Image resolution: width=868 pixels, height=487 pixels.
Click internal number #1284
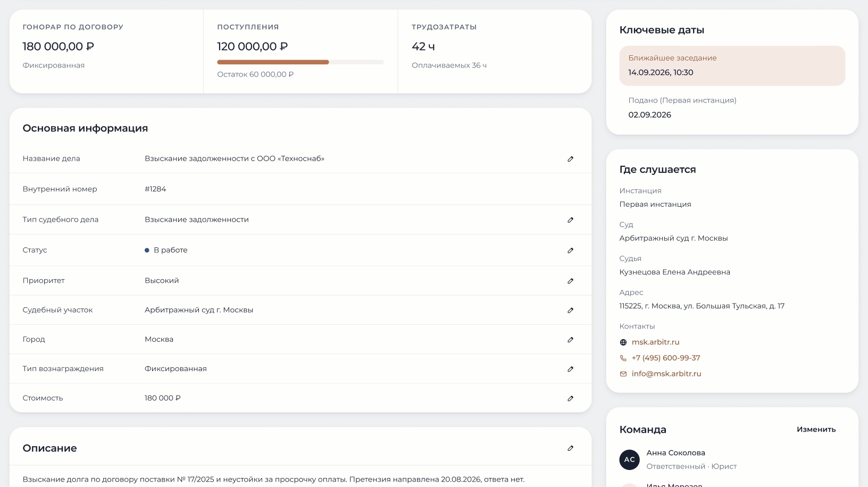point(155,189)
